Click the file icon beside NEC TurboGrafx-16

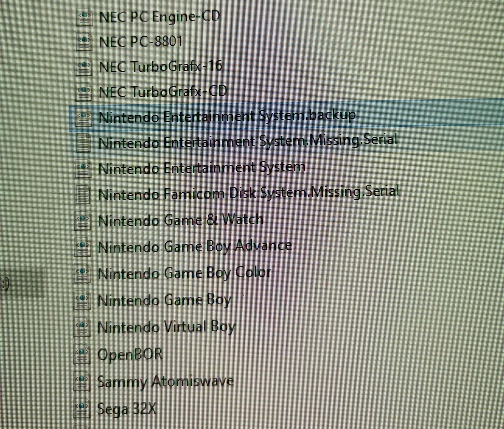coord(84,67)
